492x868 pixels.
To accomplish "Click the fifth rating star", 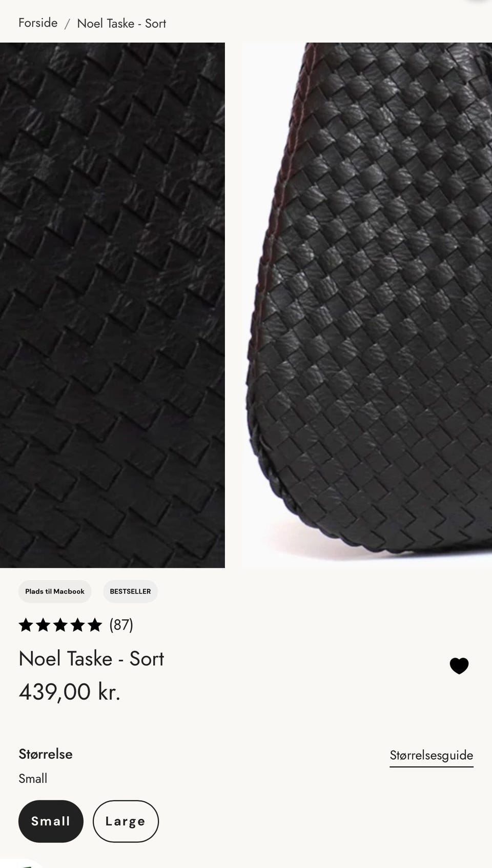I will coord(95,625).
